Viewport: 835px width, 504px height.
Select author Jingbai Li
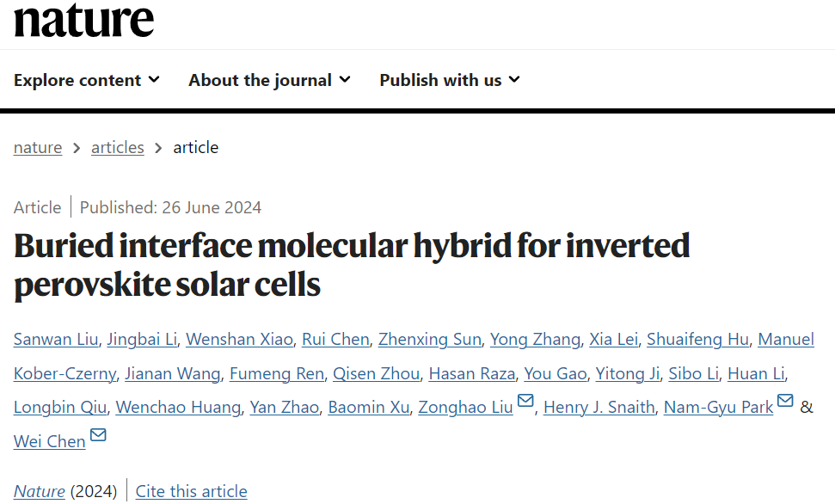[142, 339]
